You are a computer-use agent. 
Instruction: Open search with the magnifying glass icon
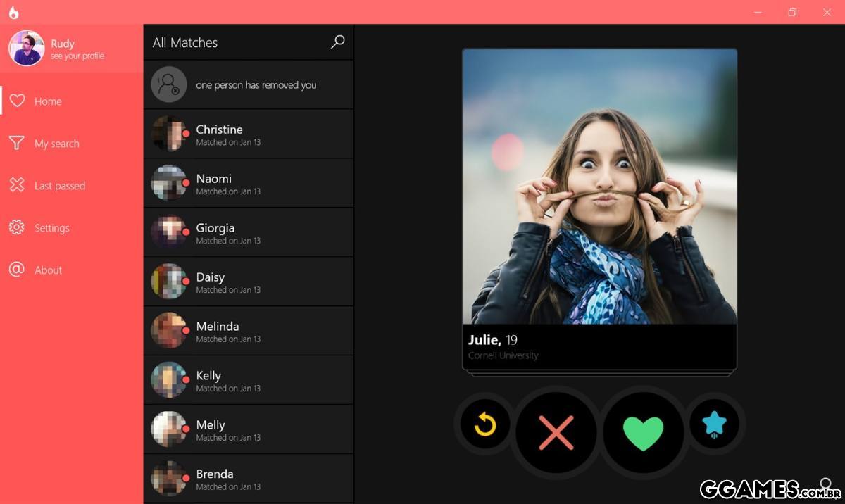[338, 42]
